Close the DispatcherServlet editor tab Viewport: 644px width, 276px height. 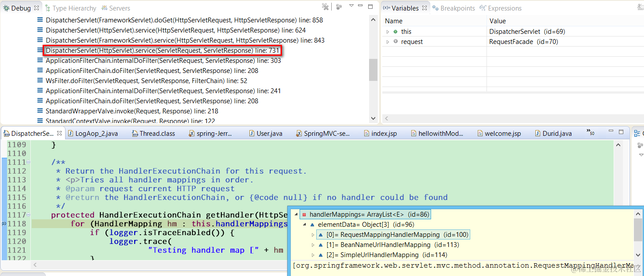point(59,133)
